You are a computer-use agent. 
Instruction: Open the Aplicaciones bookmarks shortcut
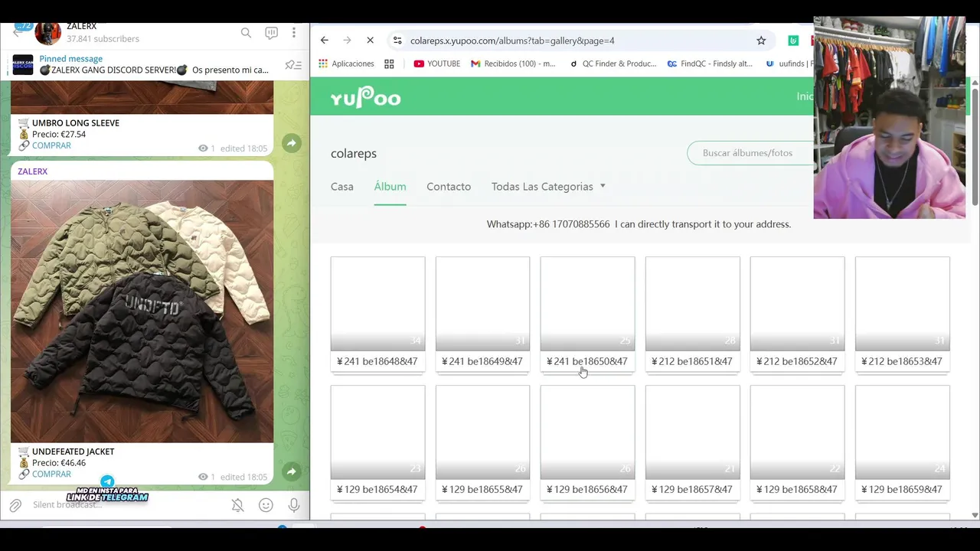point(346,64)
